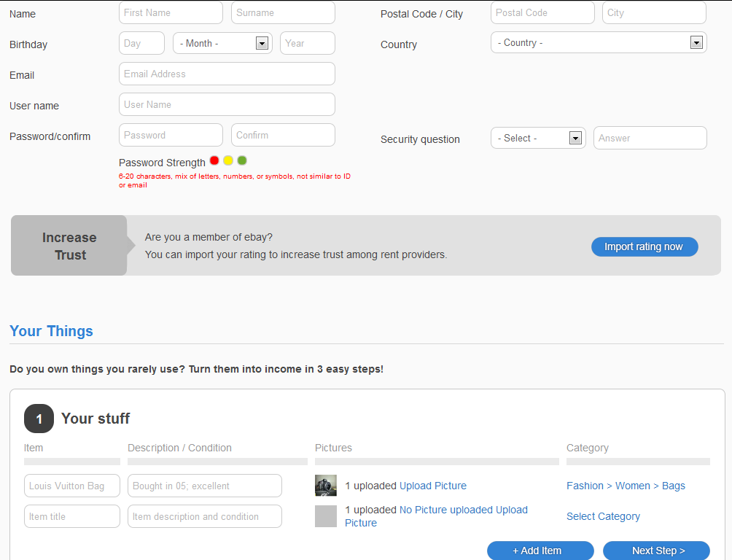This screenshot has width=732, height=560.
Task: Click the Next Step > button
Action: 656,551
